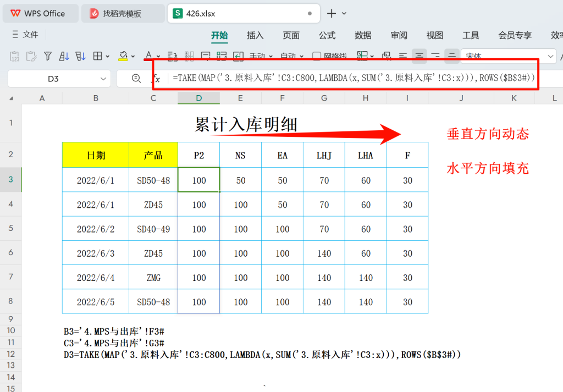563x392 pixels.
Task: Click the wrap text icon beside font color
Action: [x=172, y=56]
